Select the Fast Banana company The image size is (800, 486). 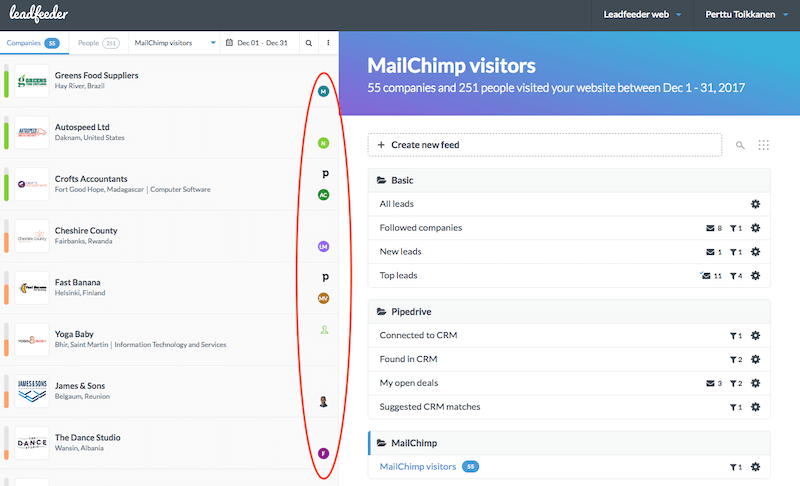pos(169,288)
